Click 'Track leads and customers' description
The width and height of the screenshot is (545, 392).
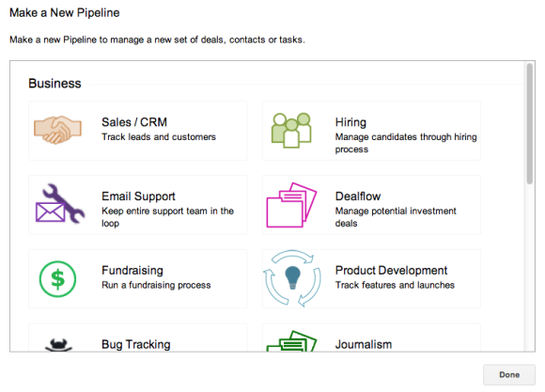pyautogui.click(x=159, y=137)
